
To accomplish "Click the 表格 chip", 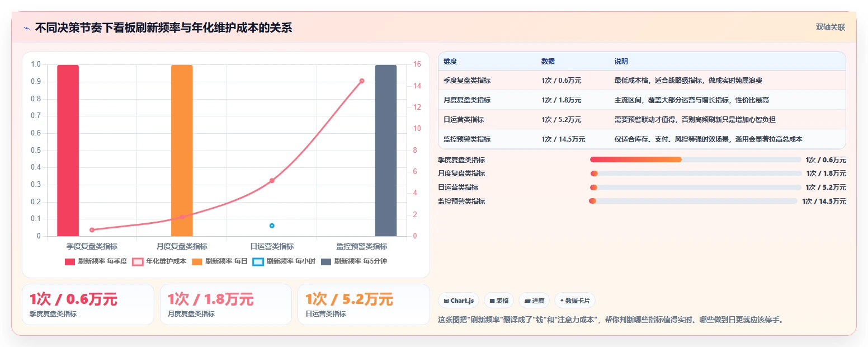I will coord(499,301).
